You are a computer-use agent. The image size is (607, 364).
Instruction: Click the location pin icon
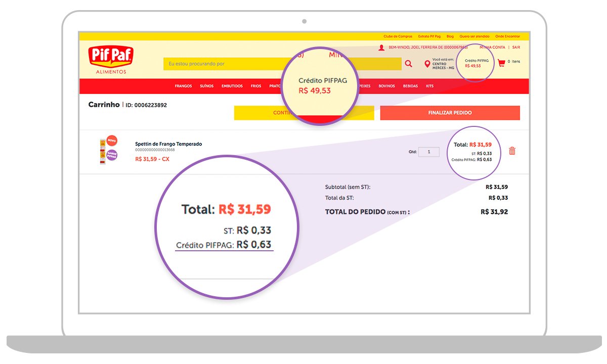click(x=427, y=64)
